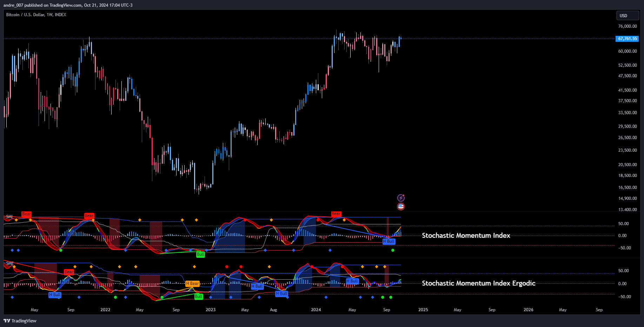
Task: Click the -50.00 scale value in SME pane
Action: (625, 297)
